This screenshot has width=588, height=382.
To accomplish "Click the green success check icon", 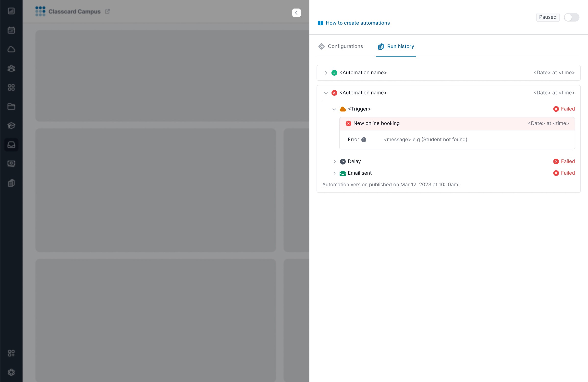I will click(x=334, y=72).
